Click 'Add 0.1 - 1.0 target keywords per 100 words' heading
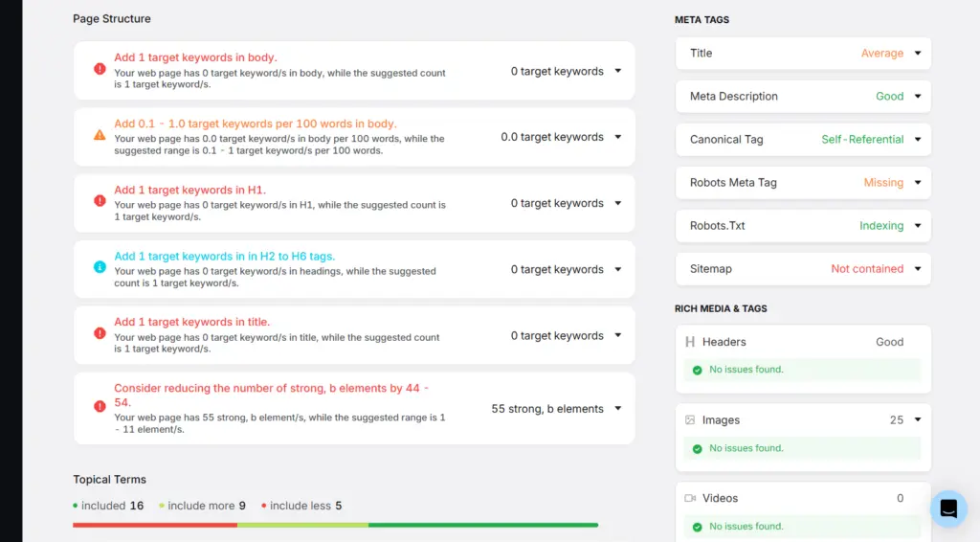Viewport: 980px width, 542px height. click(x=255, y=124)
